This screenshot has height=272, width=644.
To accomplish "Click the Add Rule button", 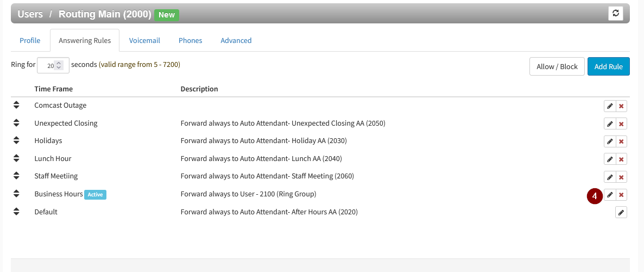I will pyautogui.click(x=609, y=66).
